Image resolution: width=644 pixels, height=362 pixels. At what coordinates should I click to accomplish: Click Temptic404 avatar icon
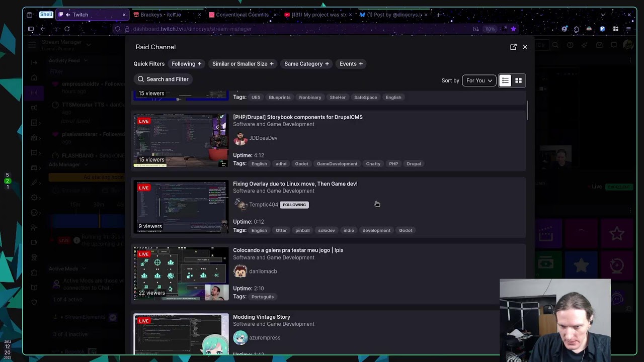pos(240,205)
